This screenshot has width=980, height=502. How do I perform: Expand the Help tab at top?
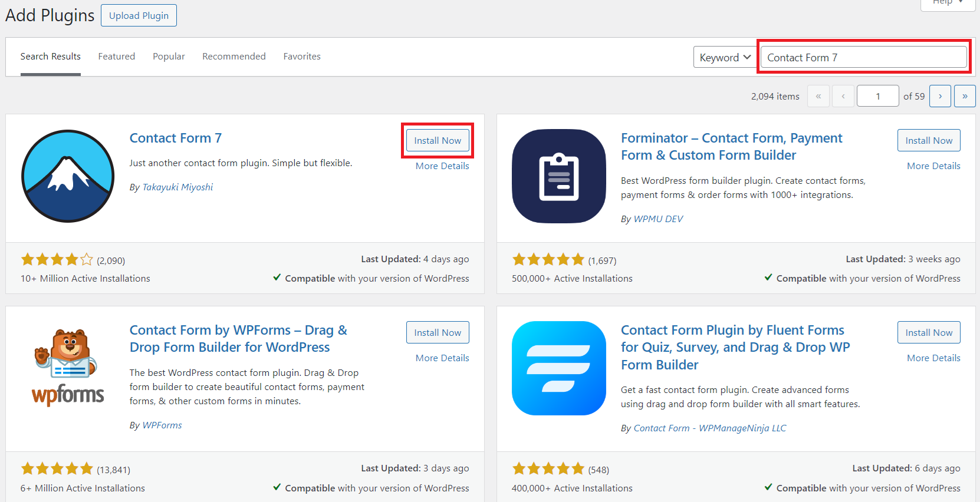[948, 3]
